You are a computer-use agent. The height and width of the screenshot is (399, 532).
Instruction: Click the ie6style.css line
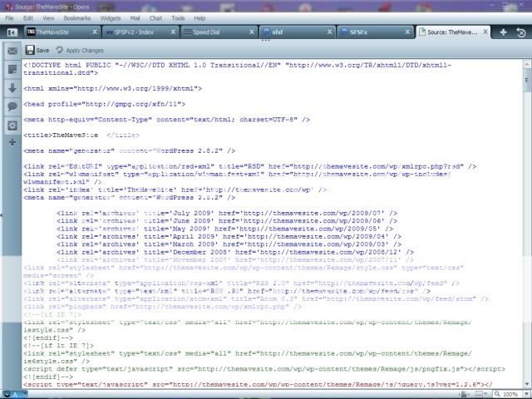57,361
